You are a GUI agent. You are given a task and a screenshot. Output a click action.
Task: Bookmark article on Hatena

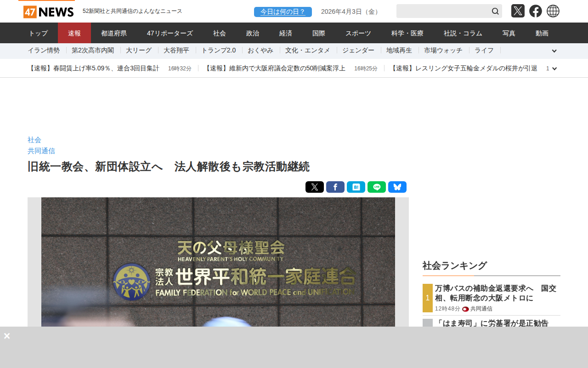[356, 187]
